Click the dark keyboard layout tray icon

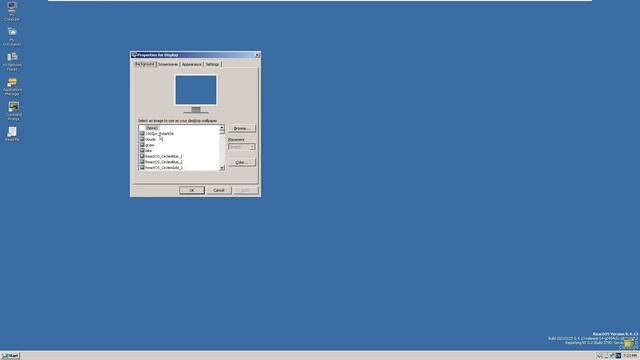click(x=618, y=356)
